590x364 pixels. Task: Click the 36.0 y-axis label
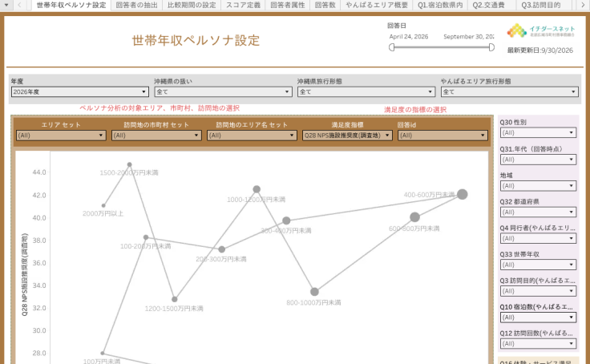pos(39,263)
